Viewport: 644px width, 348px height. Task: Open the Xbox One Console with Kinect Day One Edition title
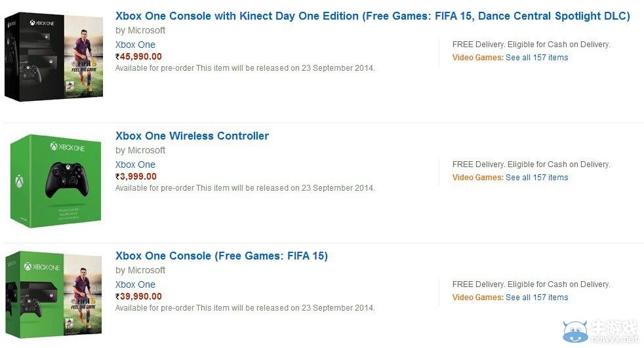click(x=372, y=16)
